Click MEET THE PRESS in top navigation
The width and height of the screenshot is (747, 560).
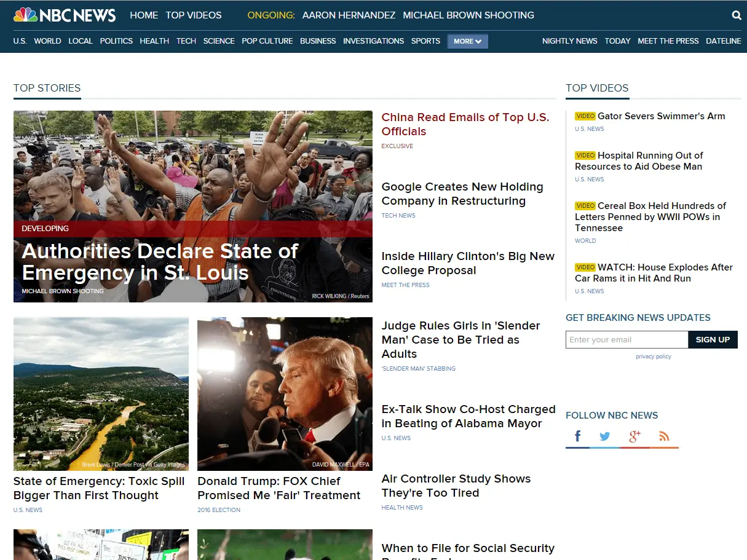point(668,41)
